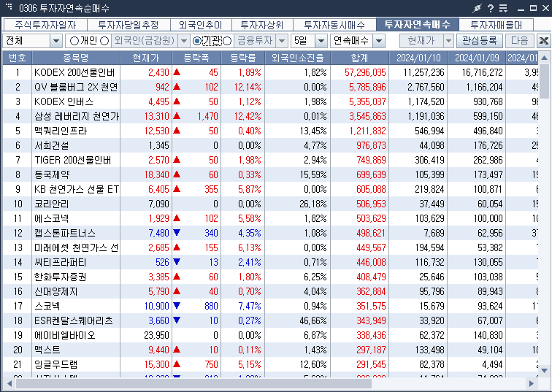Open the 현재가 dropdown
552x392 pixels.
coord(448,41)
